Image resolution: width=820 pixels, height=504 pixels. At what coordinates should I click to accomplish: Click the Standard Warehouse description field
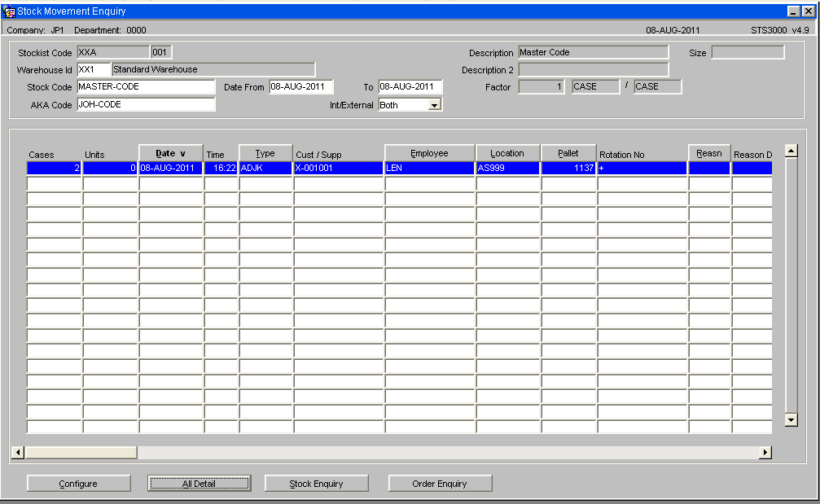pyautogui.click(x=213, y=69)
